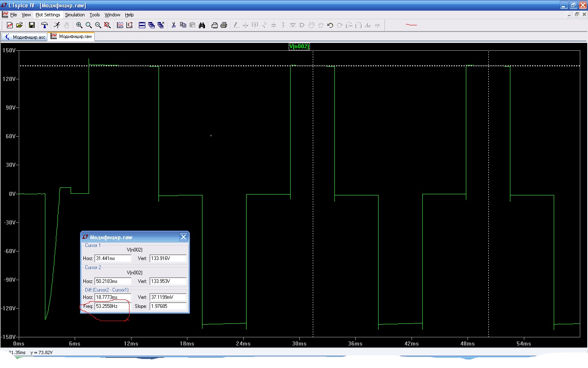Open the Control Panel hammer icon

[45, 25]
